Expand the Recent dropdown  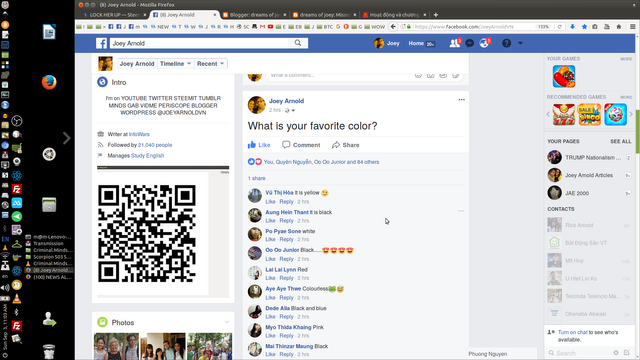click(x=210, y=64)
